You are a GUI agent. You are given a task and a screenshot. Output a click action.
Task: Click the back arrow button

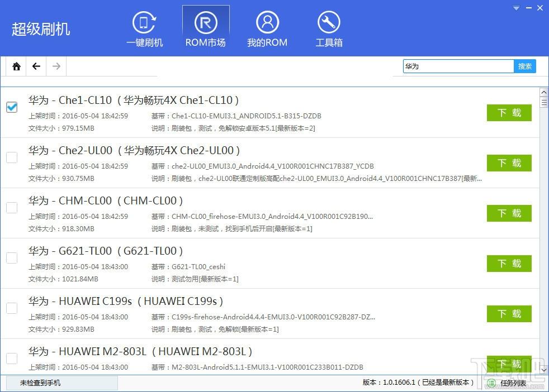pos(36,66)
